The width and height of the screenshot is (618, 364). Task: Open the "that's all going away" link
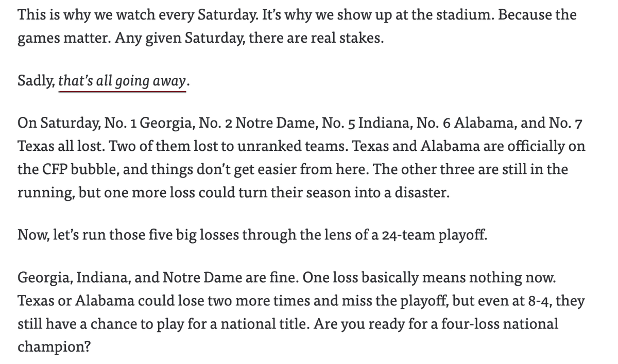pyautogui.click(x=124, y=81)
